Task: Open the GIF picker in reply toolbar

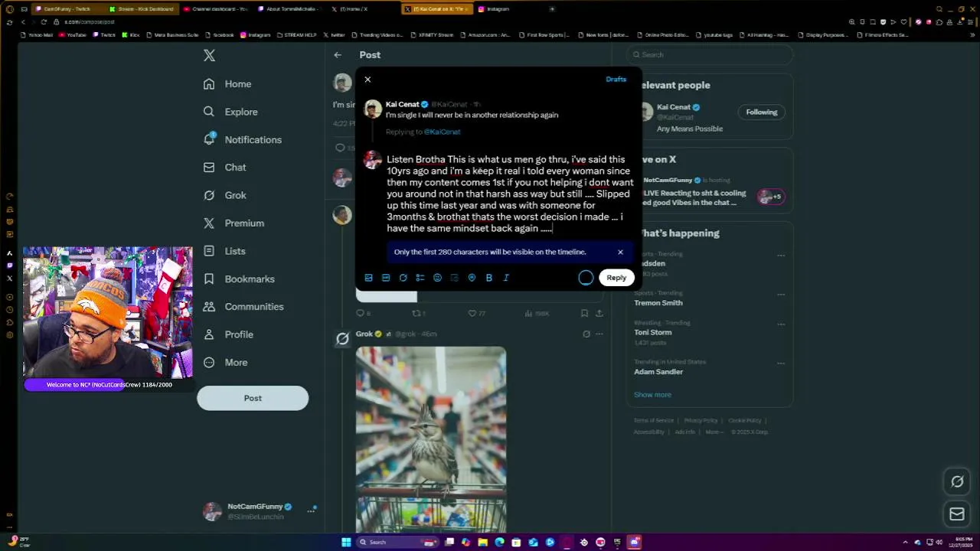Action: [x=386, y=278]
